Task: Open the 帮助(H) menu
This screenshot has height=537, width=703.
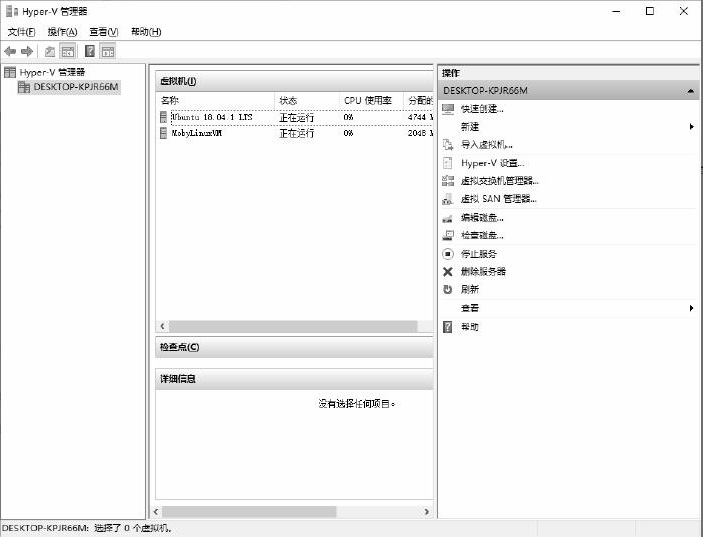Action: tap(146, 32)
